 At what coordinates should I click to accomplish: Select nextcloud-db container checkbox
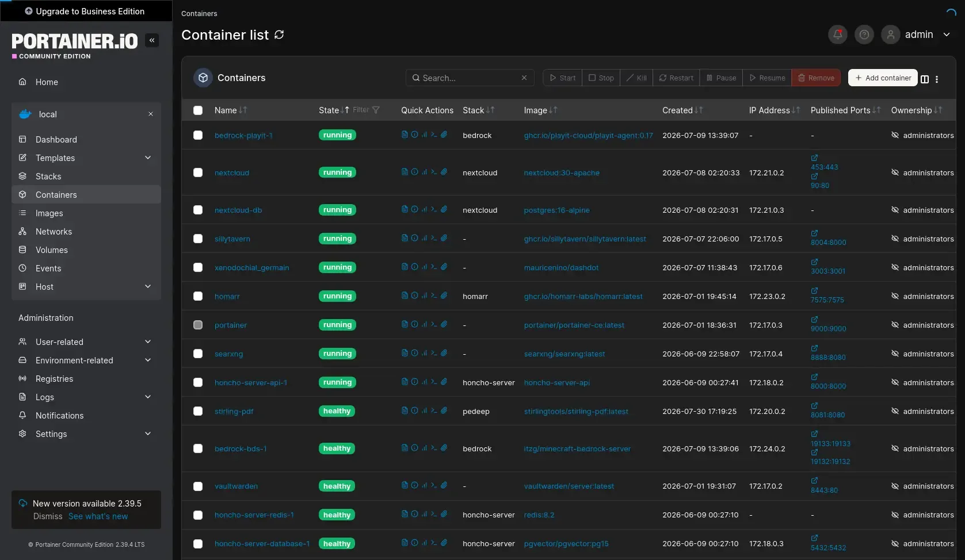tap(198, 210)
